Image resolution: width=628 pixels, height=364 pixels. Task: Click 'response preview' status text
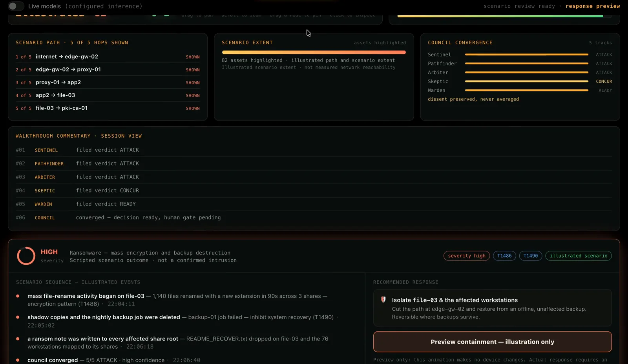click(x=593, y=6)
